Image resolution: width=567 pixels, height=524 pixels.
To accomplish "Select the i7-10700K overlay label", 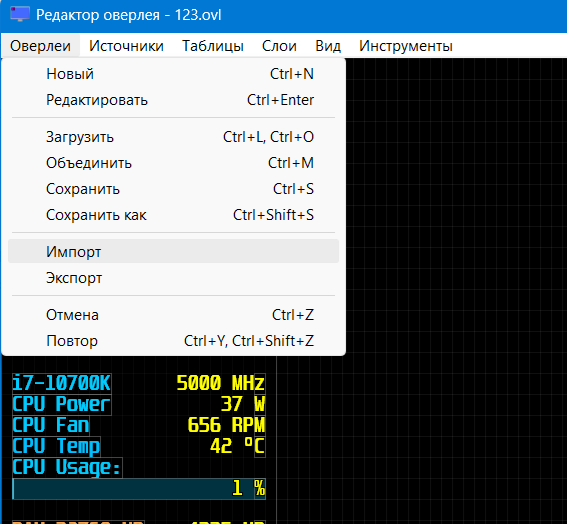I will pos(61,383).
